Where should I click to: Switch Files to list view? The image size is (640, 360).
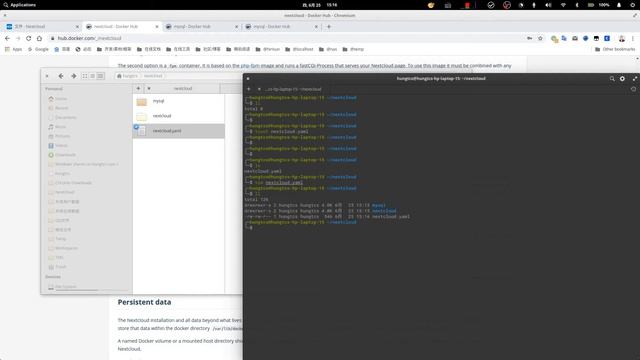point(93,76)
